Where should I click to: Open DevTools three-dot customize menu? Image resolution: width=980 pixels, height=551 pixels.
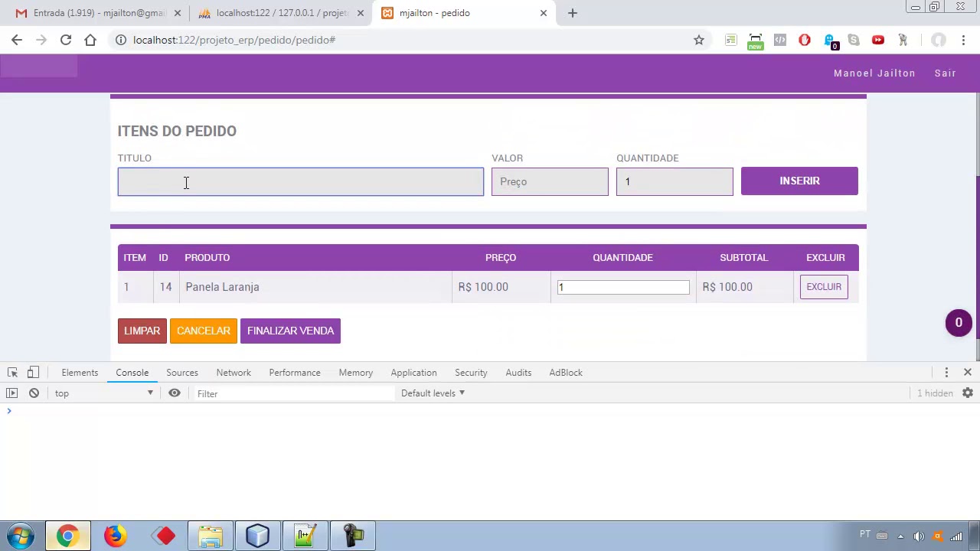[x=946, y=373]
